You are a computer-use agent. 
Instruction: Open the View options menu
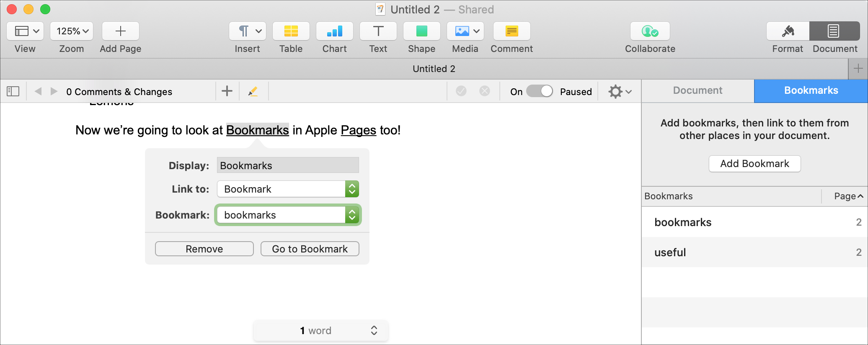[25, 31]
